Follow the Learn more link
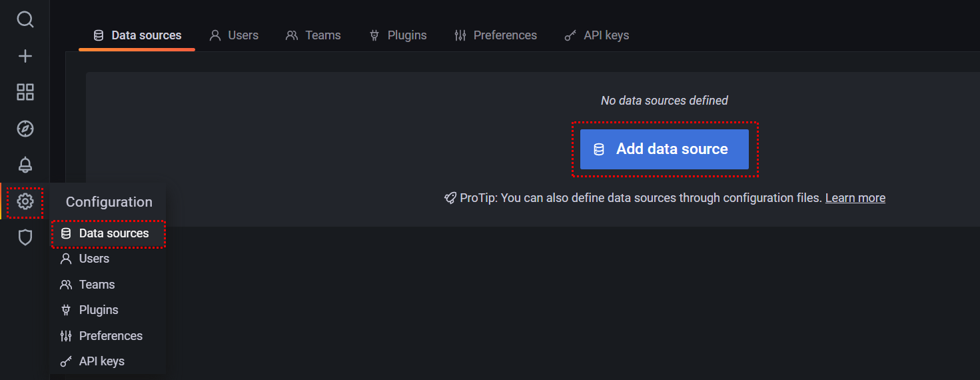Viewport: 980px width, 380px height. click(x=855, y=198)
